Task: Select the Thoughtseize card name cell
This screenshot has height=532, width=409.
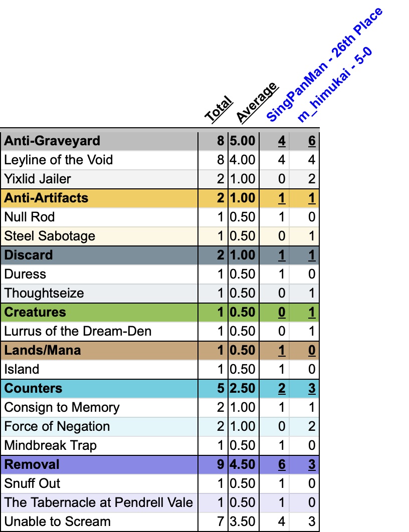Action: click(44, 293)
